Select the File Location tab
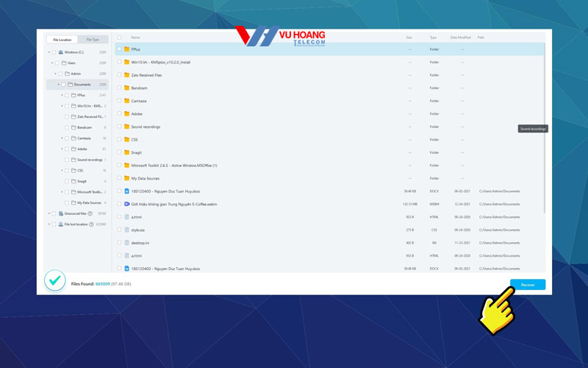Screen dimensions: 588x368 (62, 40)
